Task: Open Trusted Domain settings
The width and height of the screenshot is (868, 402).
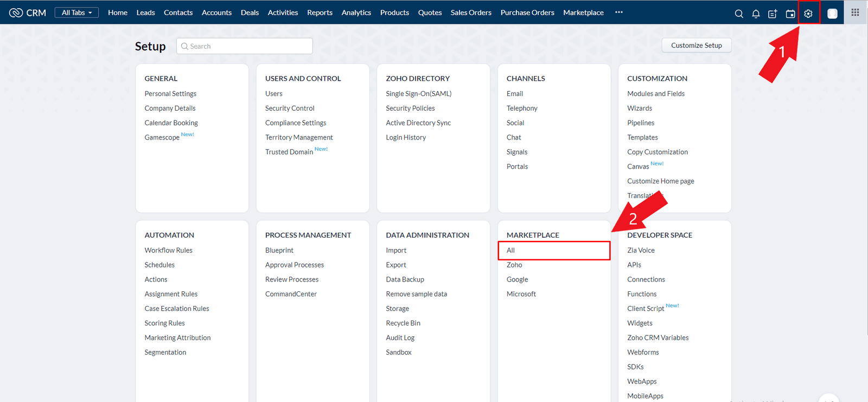Action: (289, 152)
